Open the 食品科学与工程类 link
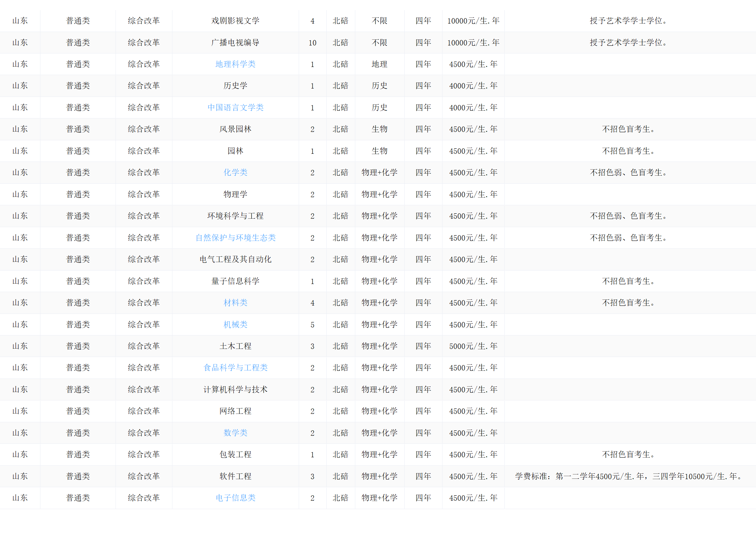This screenshot has width=756, height=534. coord(235,367)
